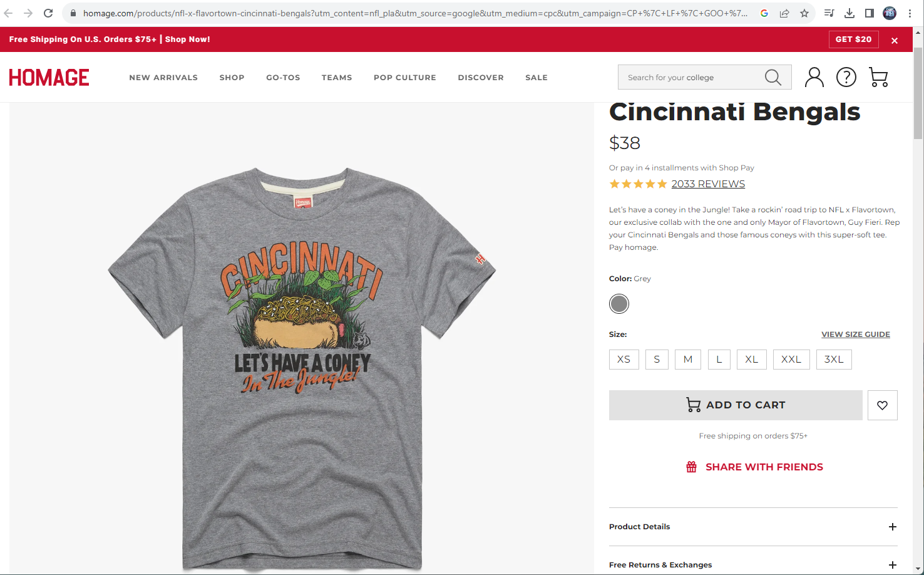This screenshot has height=575, width=924.
Task: Open the shopping cart icon
Action: pyautogui.click(x=879, y=77)
